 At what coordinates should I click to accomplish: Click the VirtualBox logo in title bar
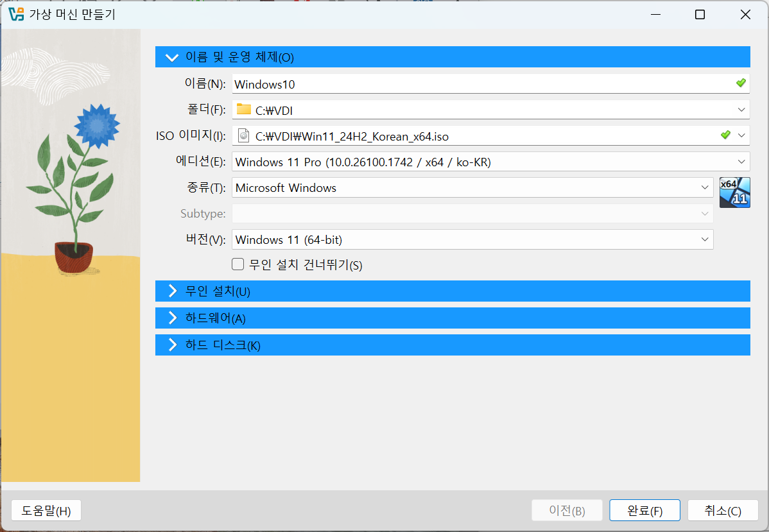pyautogui.click(x=16, y=14)
